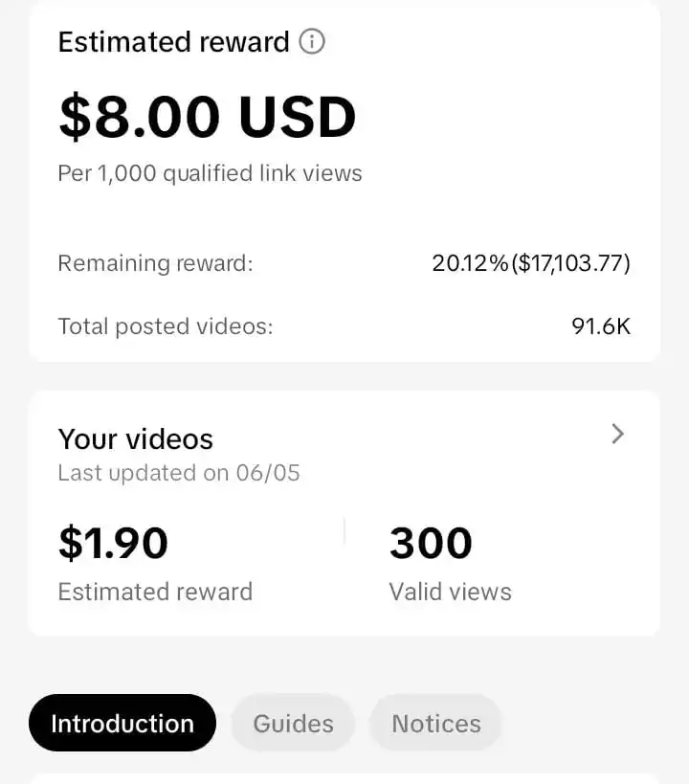The height and width of the screenshot is (784, 689).
Task: Click the Your videos heading
Action: 136,439
